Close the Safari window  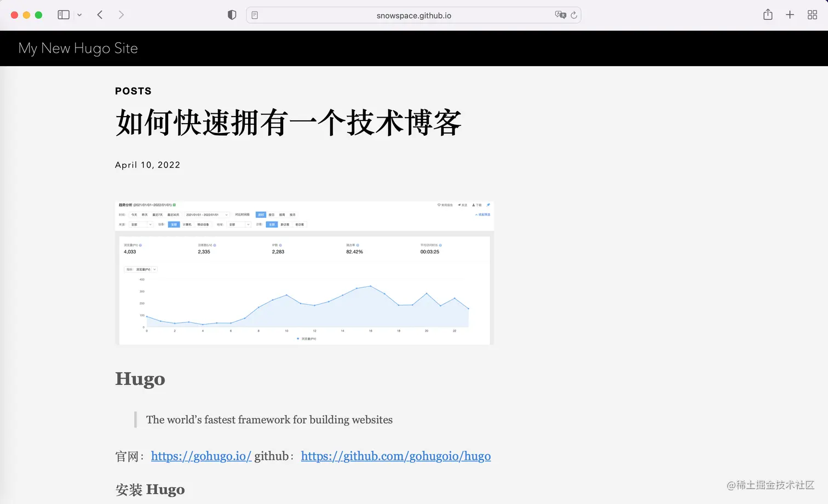point(15,15)
